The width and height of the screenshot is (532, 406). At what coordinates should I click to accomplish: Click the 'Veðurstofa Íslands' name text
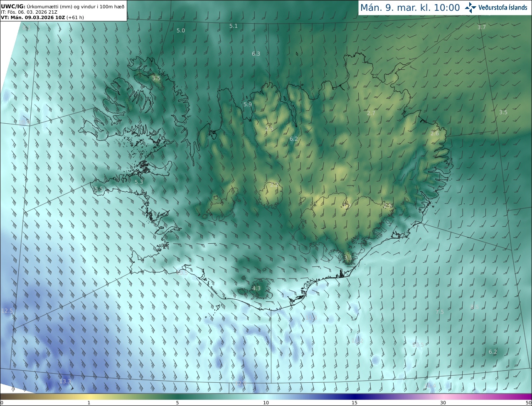click(x=503, y=7)
